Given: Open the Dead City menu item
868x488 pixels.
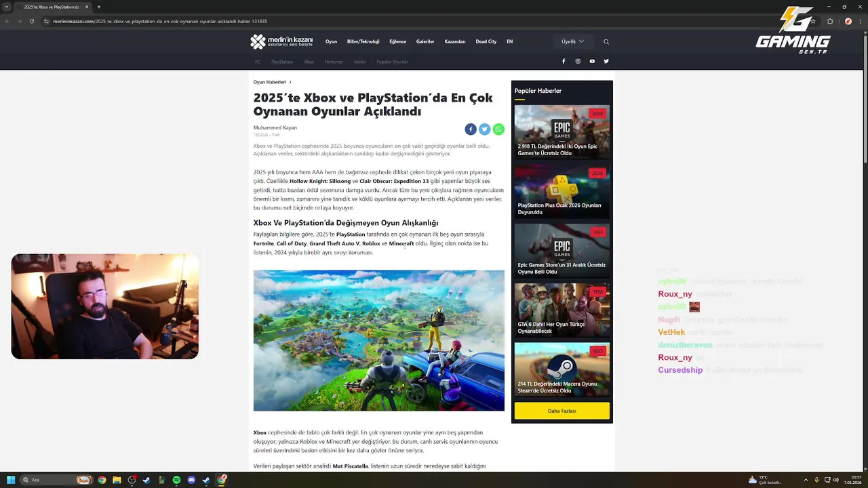Looking at the screenshot, I should (486, 41).
